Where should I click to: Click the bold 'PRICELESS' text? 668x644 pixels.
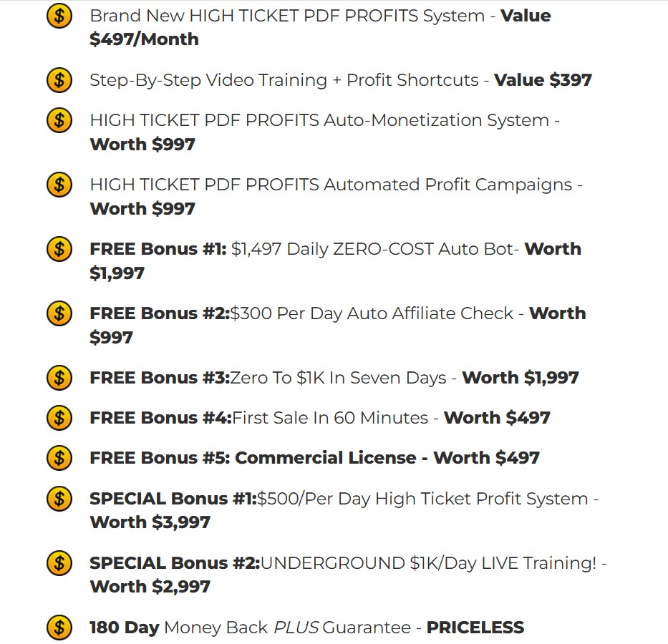475,628
